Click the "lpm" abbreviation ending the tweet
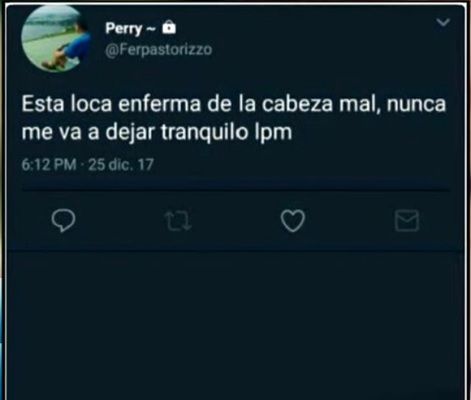 [273, 133]
